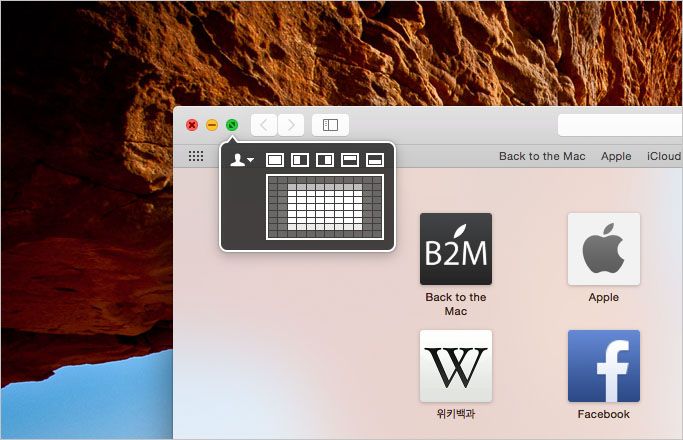This screenshot has height=440, width=683.
Task: Click the "Back to the Mac" tile label
Action: click(456, 304)
